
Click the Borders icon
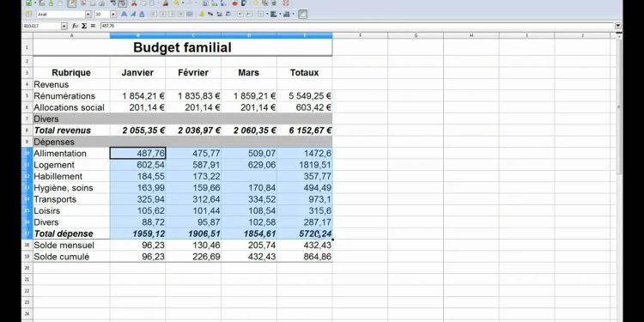[x=261, y=14]
